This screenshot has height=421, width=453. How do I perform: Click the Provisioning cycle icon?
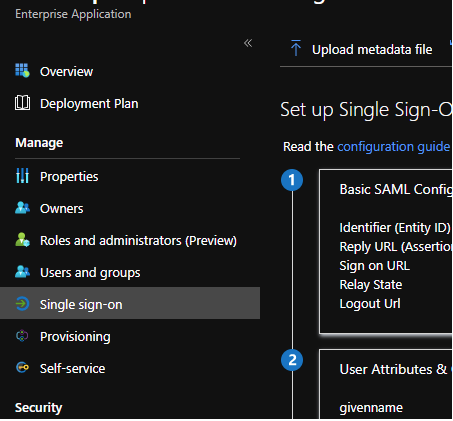[22, 336]
